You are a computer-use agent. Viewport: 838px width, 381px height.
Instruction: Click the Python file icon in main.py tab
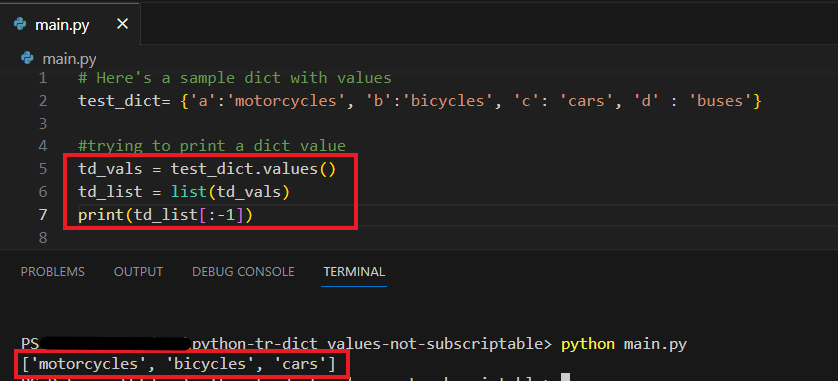click(20, 24)
